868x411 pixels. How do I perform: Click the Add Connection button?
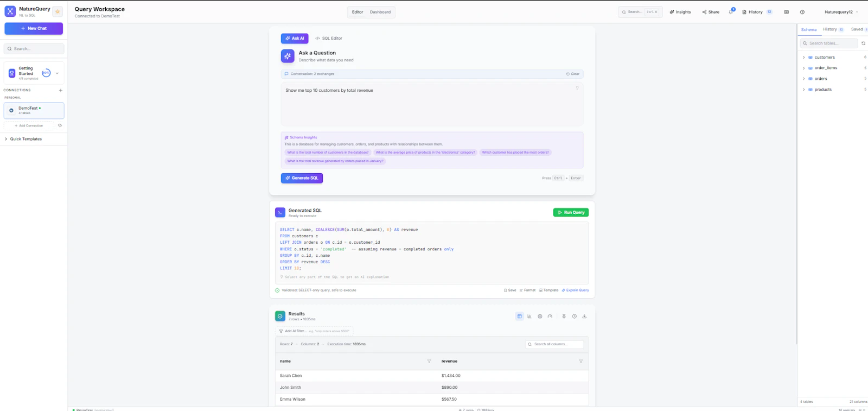pos(29,125)
